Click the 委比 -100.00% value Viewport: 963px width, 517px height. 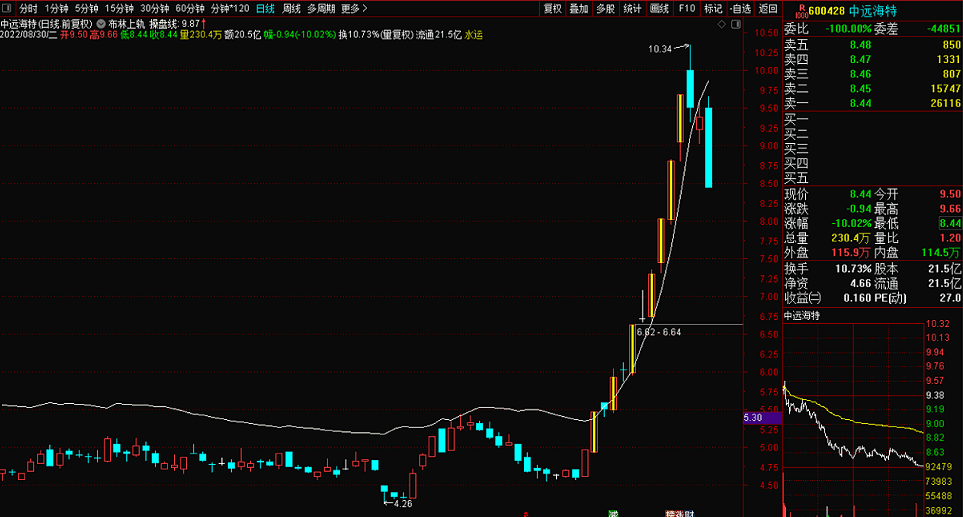pos(848,29)
